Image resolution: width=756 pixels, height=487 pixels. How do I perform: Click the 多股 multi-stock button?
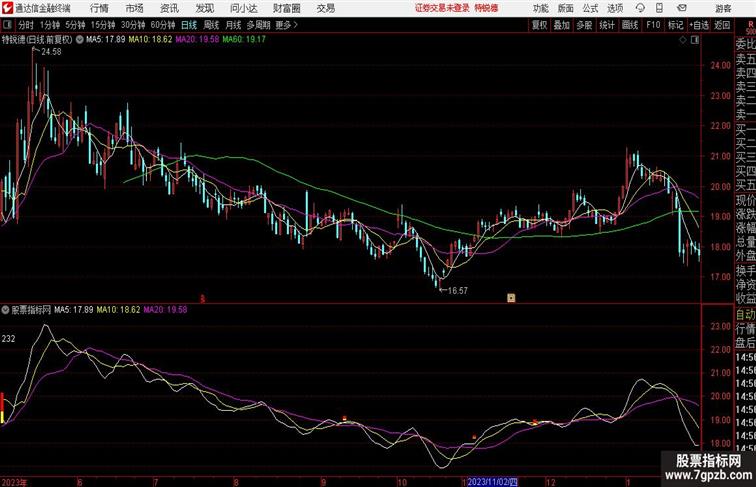tap(584, 25)
